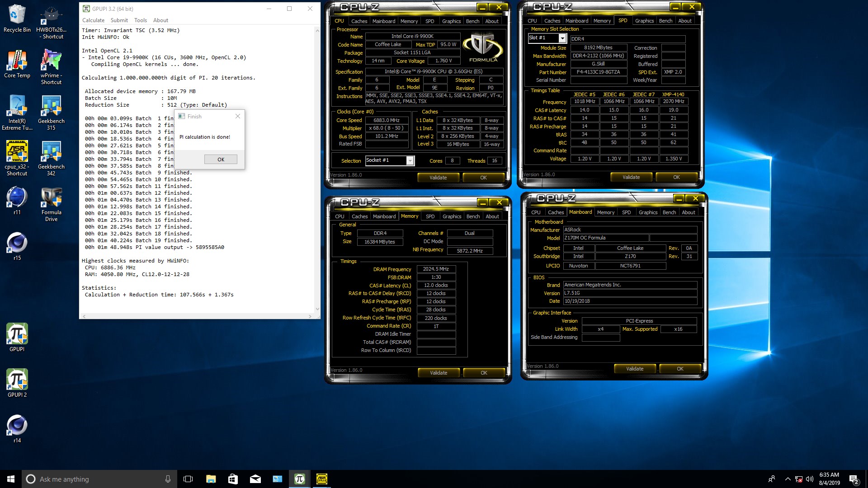Open GPUPI Calculate menu

pos(93,20)
